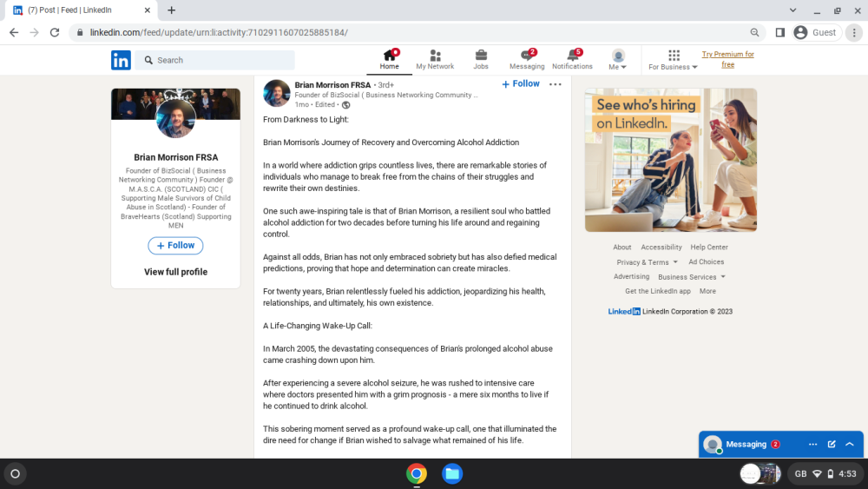Open View full profile link
868x489 pixels.
point(175,272)
